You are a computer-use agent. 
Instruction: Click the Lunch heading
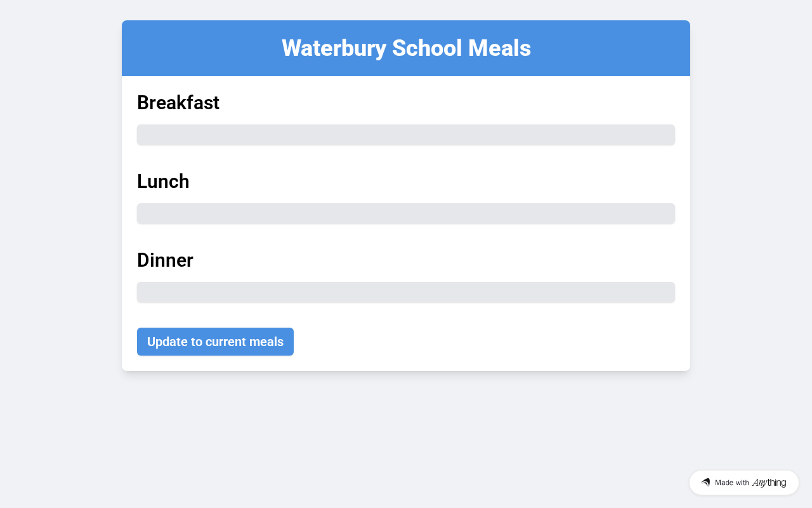(x=163, y=182)
